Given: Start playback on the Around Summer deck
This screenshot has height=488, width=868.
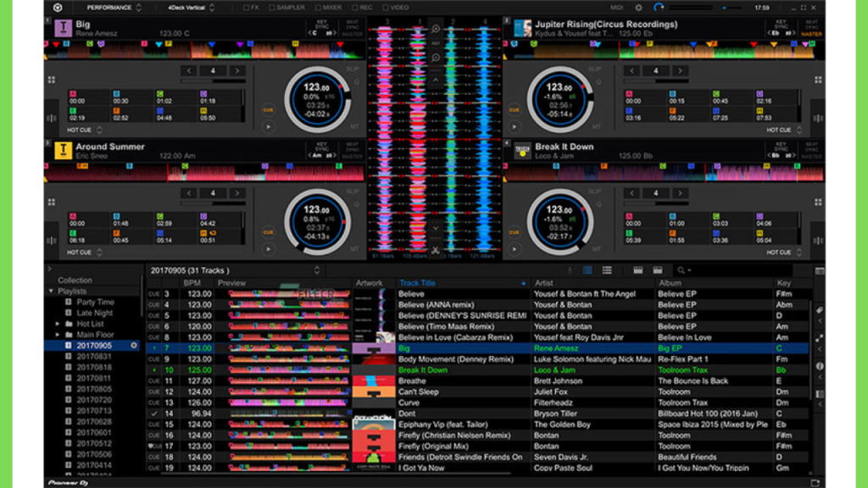Looking at the screenshot, I should pos(269,249).
